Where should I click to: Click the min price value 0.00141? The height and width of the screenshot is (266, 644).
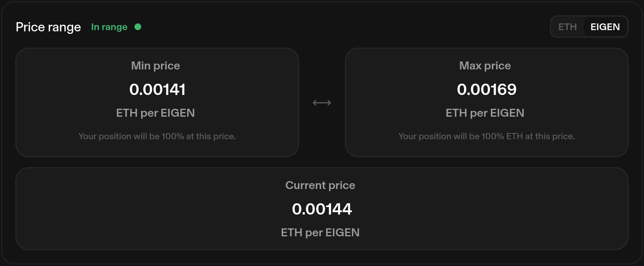click(157, 90)
